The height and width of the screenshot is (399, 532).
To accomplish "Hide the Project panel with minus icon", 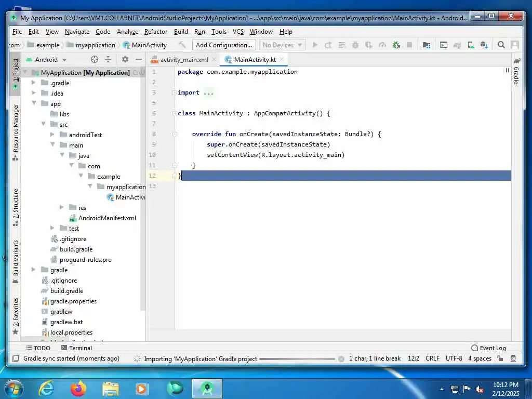I will click(x=138, y=59).
